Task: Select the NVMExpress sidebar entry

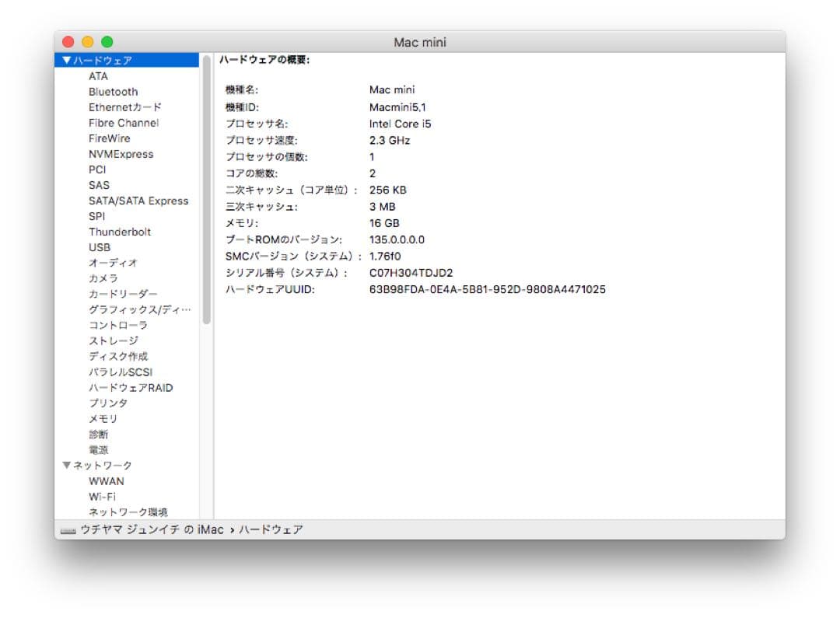Action: point(121,154)
